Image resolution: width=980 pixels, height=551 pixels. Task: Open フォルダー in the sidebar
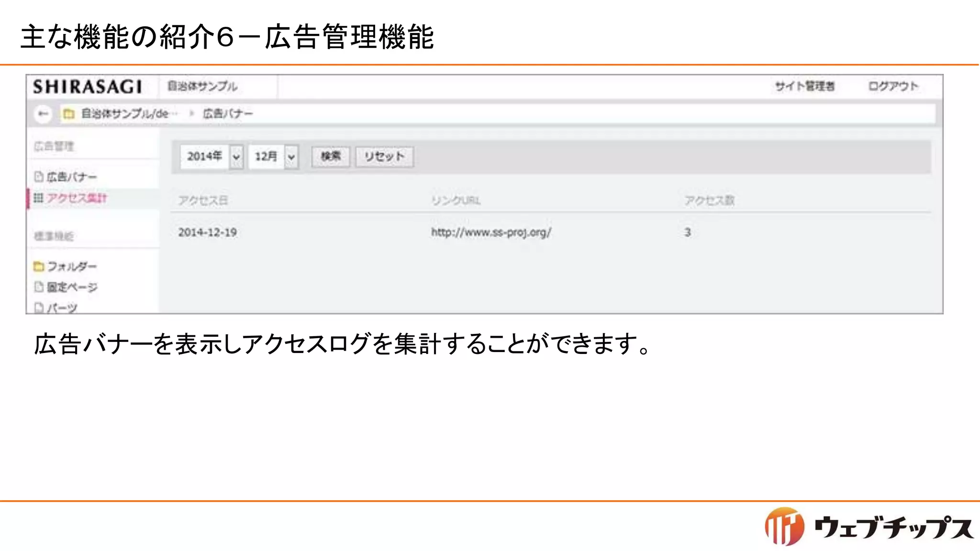pyautogui.click(x=72, y=266)
